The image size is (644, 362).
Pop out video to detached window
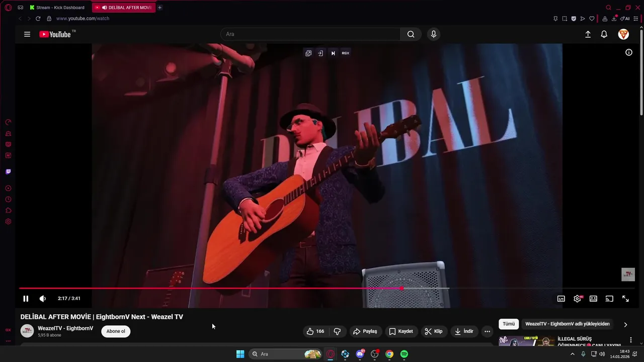coord(308,53)
